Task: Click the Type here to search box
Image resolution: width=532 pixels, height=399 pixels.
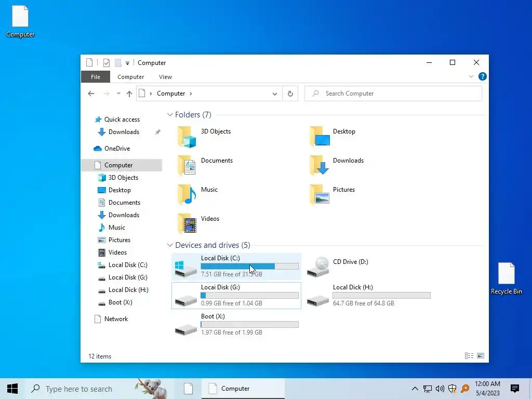Action: point(79,389)
